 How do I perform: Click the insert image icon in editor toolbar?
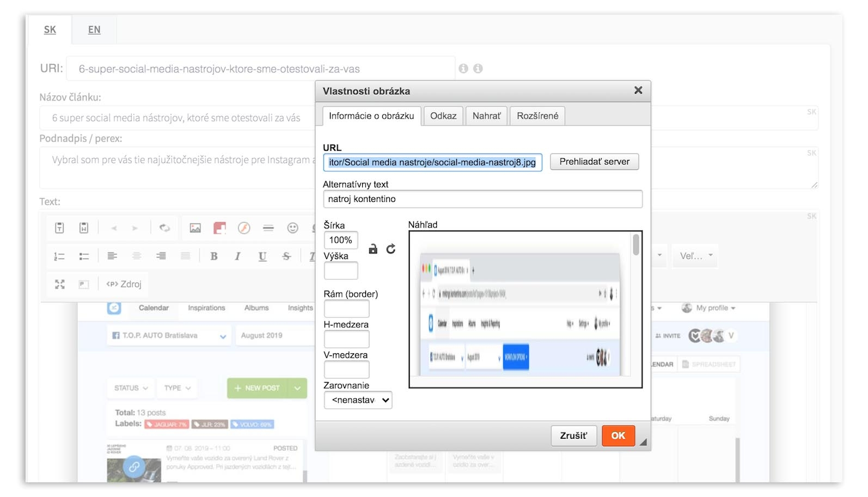[195, 228]
